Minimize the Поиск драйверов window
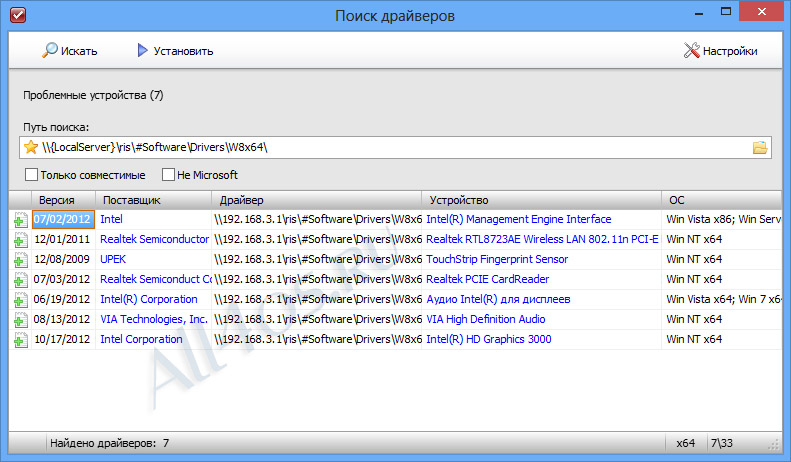791x462 pixels. pyautogui.click(x=699, y=12)
